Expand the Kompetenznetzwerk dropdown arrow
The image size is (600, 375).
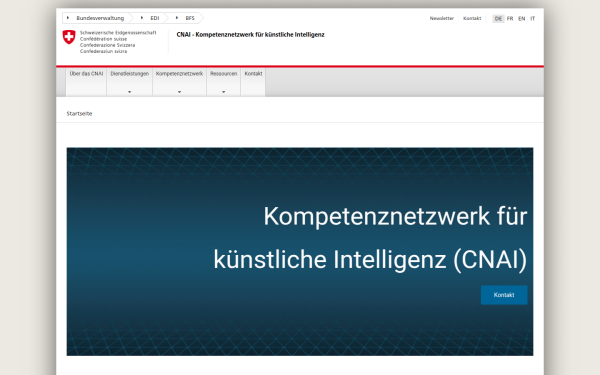tap(179, 92)
